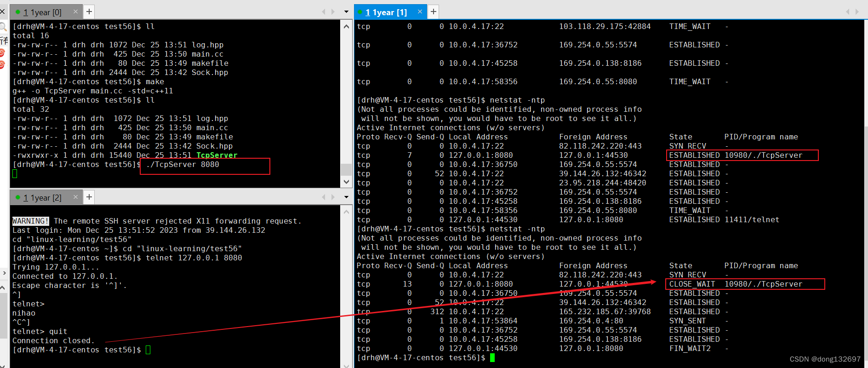The height and width of the screenshot is (368, 868).
Task: Close the left sidebar panel with X
Action: [2, 11]
